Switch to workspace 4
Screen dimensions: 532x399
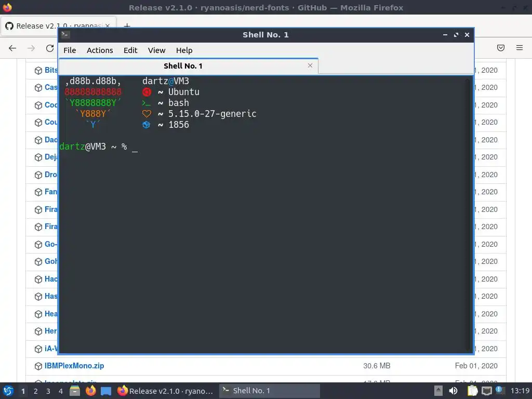[61, 391]
